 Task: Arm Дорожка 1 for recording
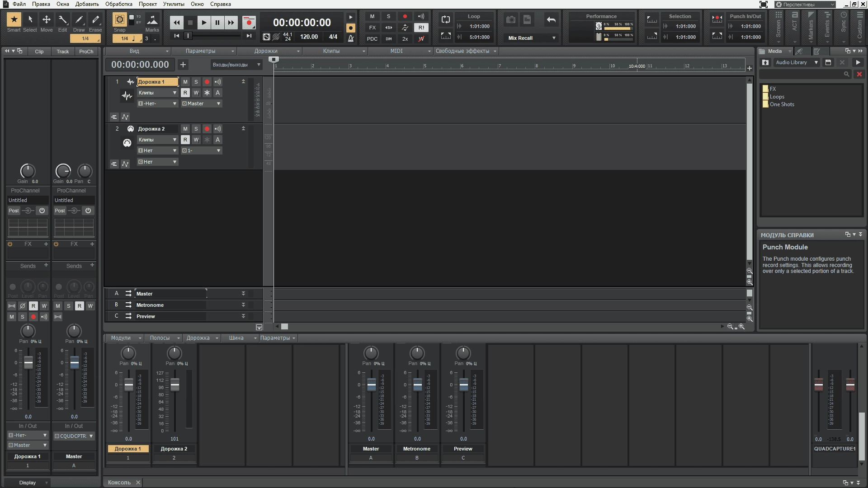(x=207, y=82)
